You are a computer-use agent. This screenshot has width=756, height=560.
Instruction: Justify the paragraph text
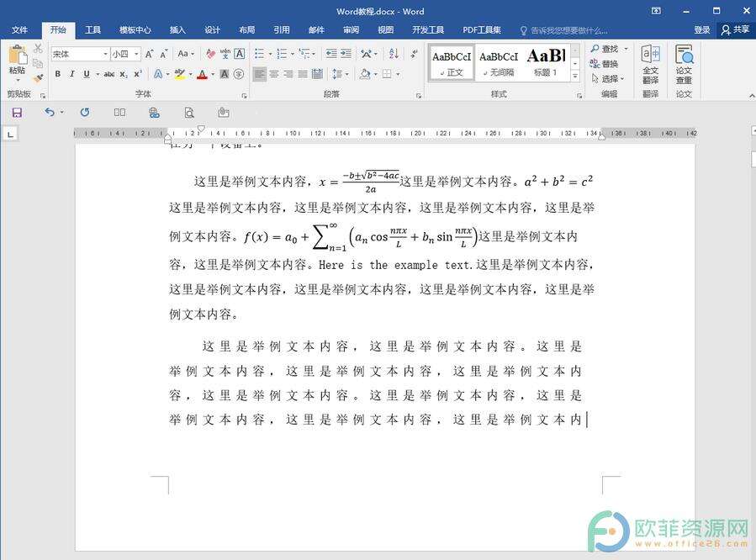(x=303, y=74)
